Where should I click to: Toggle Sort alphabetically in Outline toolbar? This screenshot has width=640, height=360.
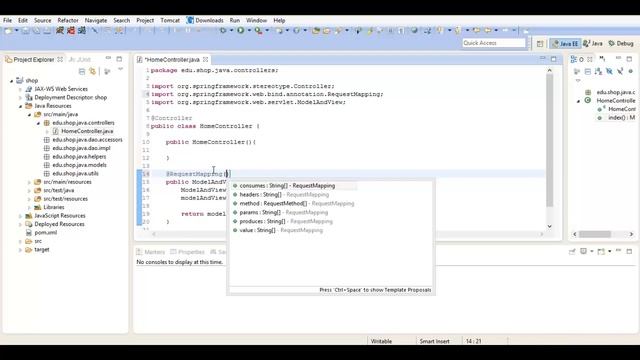tap(598, 71)
